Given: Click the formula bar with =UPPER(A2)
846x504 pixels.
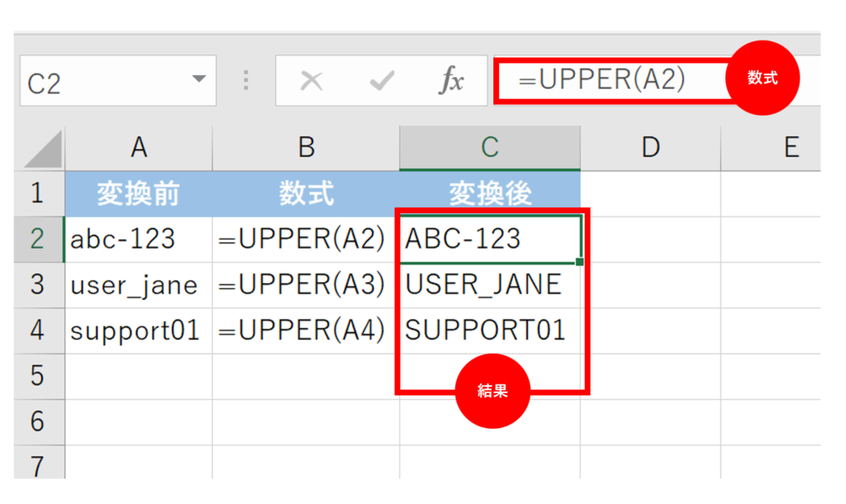Looking at the screenshot, I should (611, 80).
